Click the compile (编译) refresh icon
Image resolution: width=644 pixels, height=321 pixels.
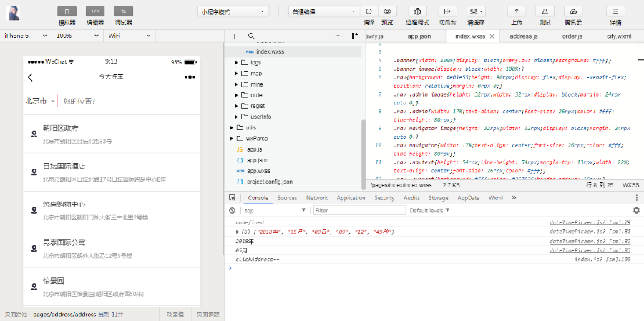coord(369,11)
